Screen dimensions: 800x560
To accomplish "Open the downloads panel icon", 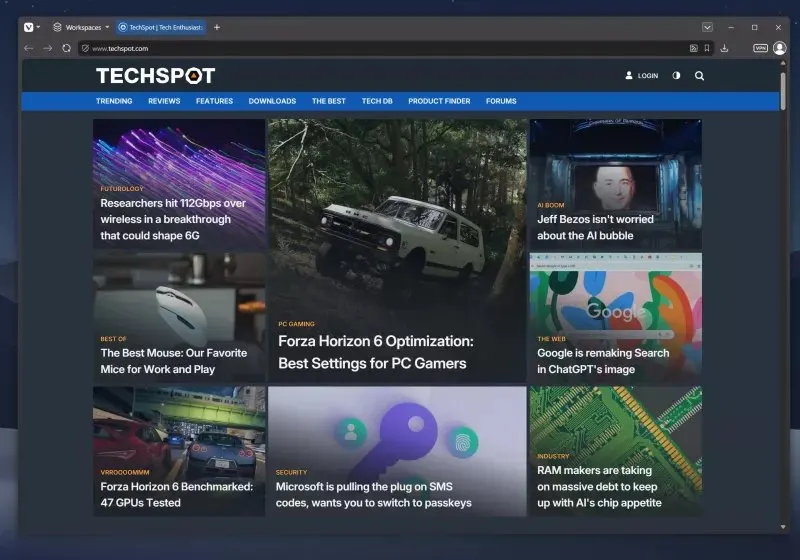I will pyautogui.click(x=724, y=48).
